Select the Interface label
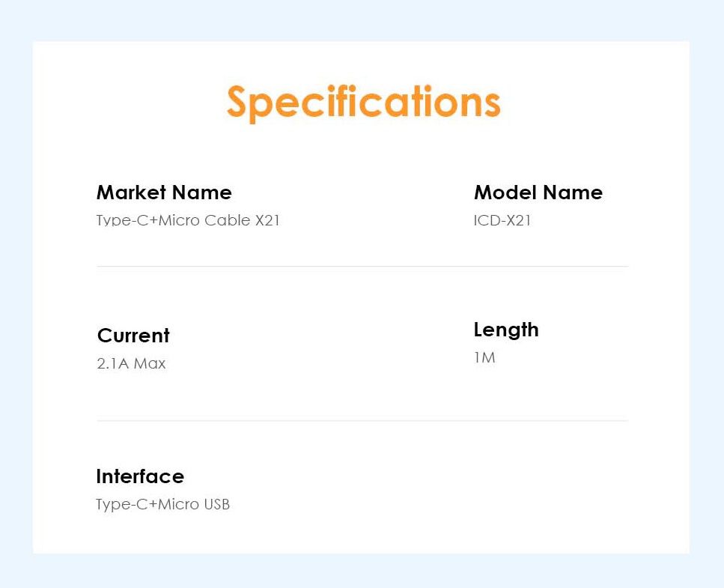Screen dimensions: 724x588 (140, 476)
